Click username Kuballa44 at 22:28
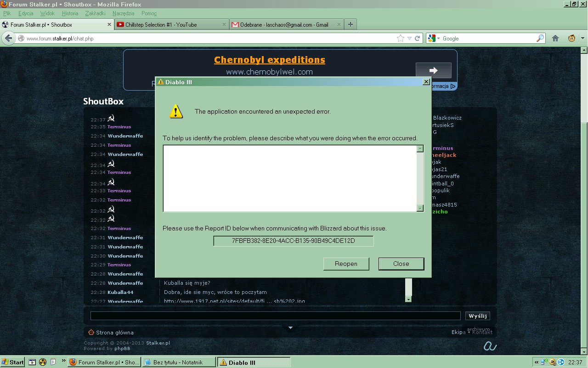 tap(120, 292)
